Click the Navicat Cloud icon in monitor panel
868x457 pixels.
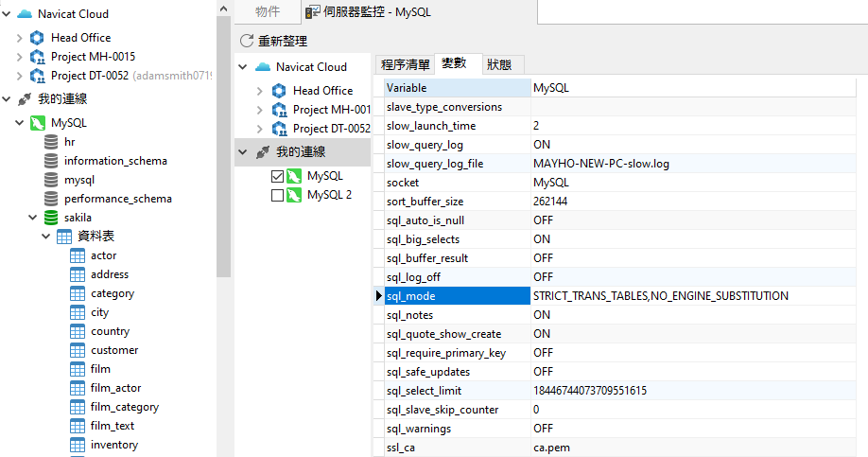coord(263,67)
